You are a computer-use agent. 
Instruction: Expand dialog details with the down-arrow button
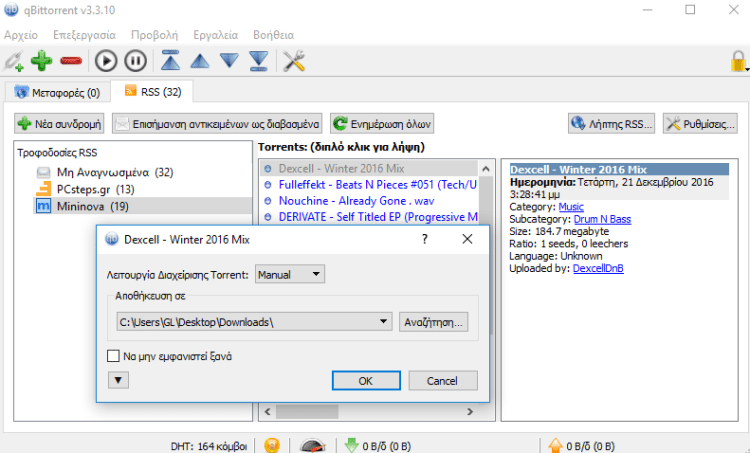[118, 380]
